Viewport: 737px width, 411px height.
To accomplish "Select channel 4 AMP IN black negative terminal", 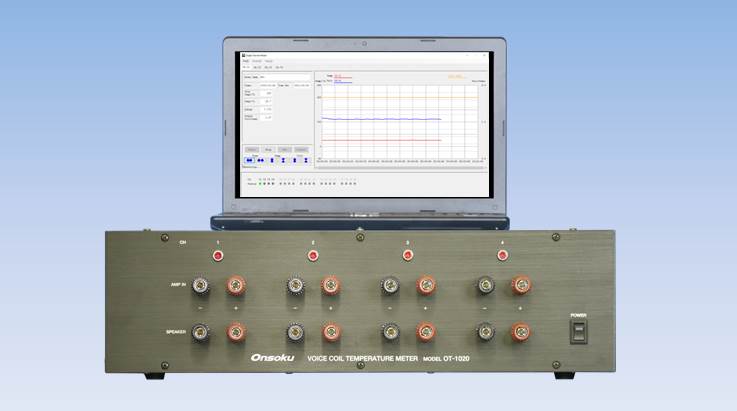I will click(x=486, y=285).
